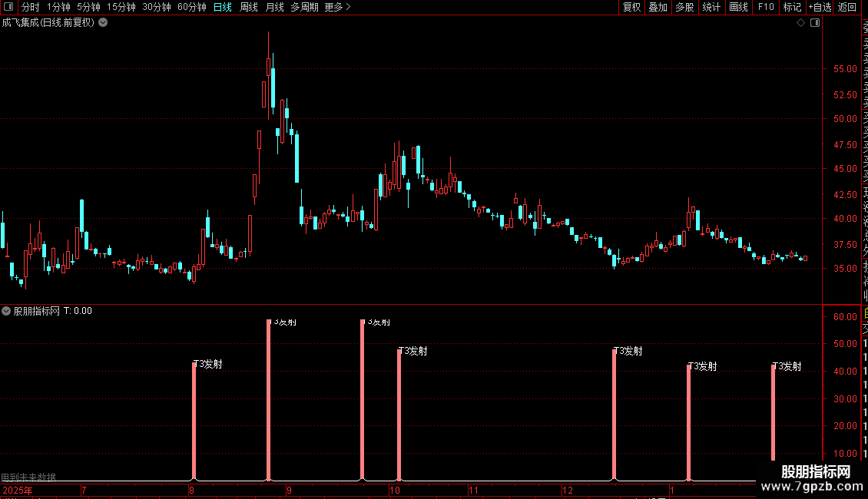Viewport: 868px width, 499px height.
Task: Open the F10 company info
Action: pyautogui.click(x=766, y=7)
